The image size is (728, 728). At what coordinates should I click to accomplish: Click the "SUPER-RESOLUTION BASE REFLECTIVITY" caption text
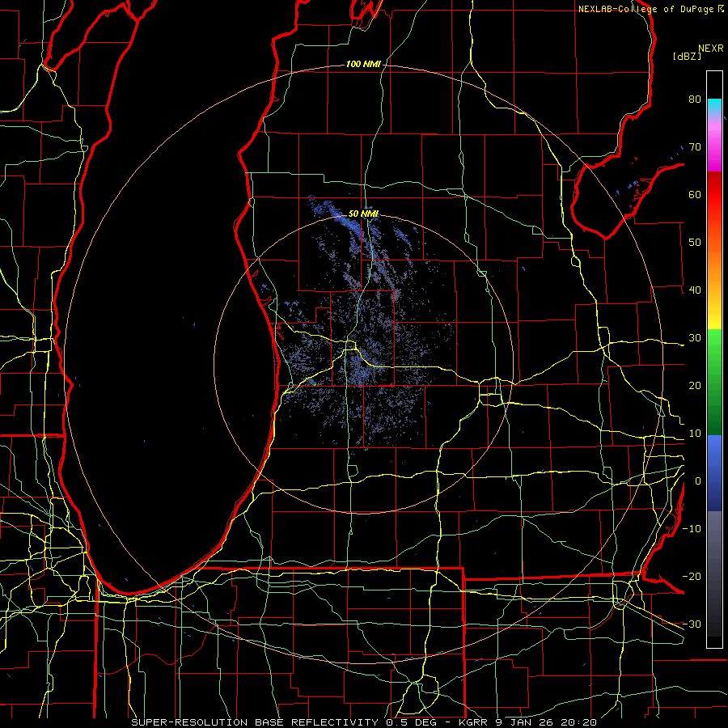tap(255, 722)
